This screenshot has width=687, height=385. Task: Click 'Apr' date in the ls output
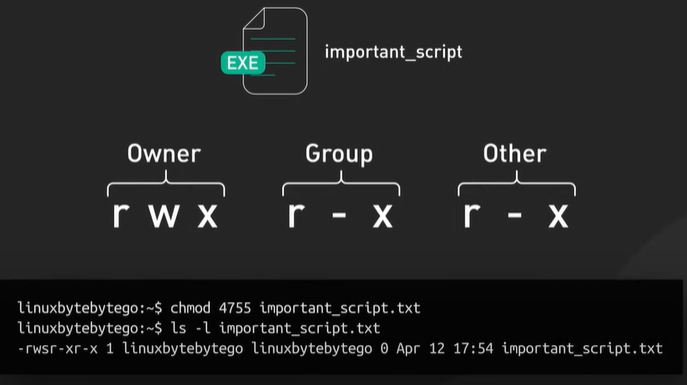tap(407, 350)
